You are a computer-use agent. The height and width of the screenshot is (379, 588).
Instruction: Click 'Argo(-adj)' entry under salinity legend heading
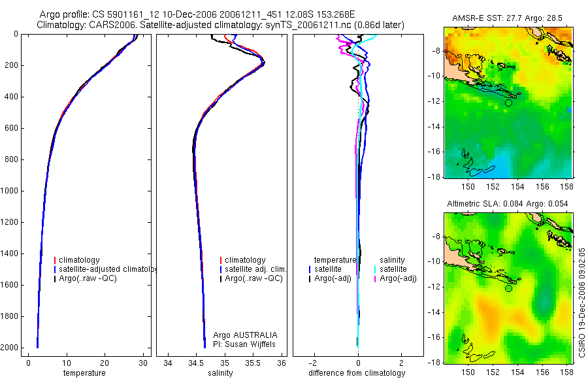(399, 278)
